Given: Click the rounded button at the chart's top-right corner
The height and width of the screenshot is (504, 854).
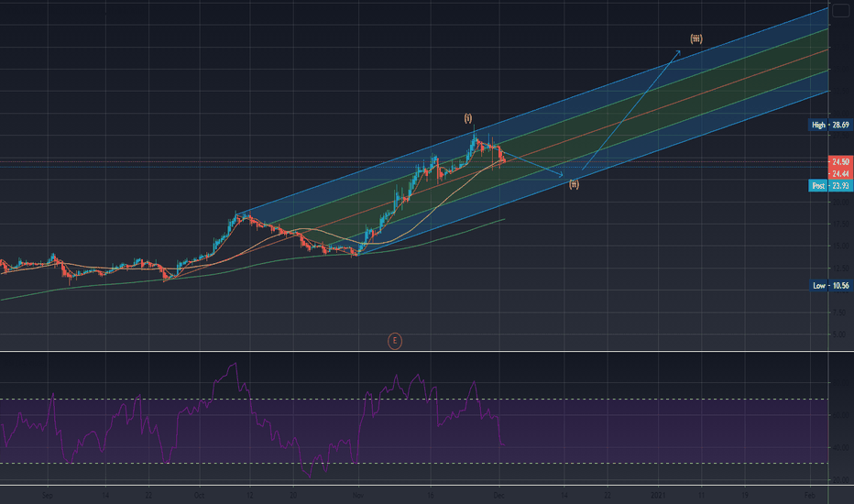Looking at the screenshot, I should click(x=840, y=11).
